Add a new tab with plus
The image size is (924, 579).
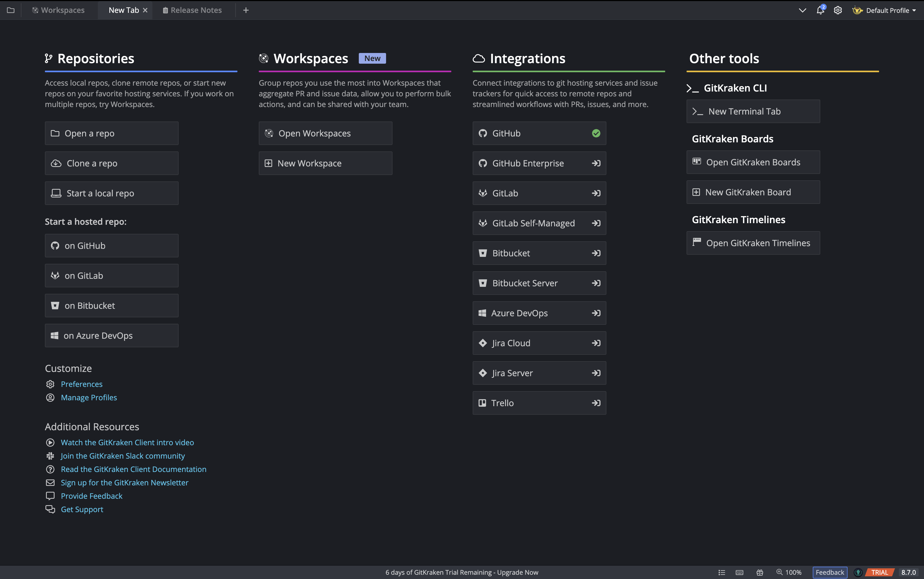pos(246,10)
